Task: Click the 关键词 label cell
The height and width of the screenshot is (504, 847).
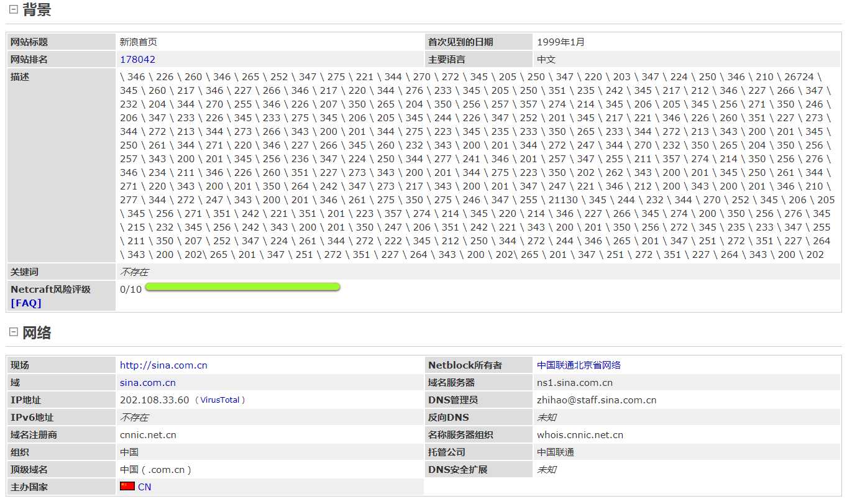Action: [61, 272]
